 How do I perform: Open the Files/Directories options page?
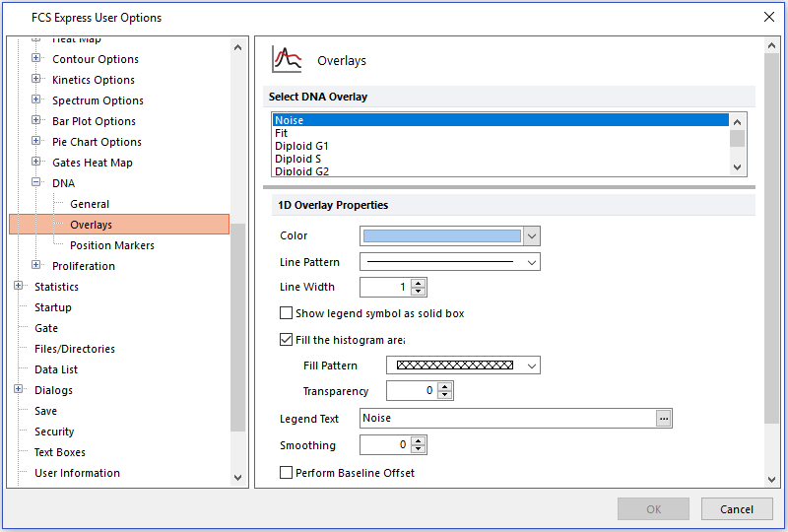pos(75,349)
